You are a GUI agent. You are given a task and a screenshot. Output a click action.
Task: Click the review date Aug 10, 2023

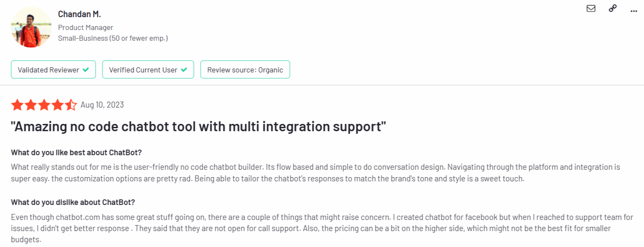point(102,105)
